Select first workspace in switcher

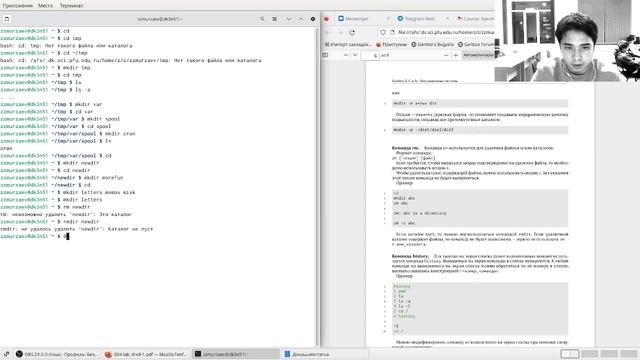tap(569, 354)
